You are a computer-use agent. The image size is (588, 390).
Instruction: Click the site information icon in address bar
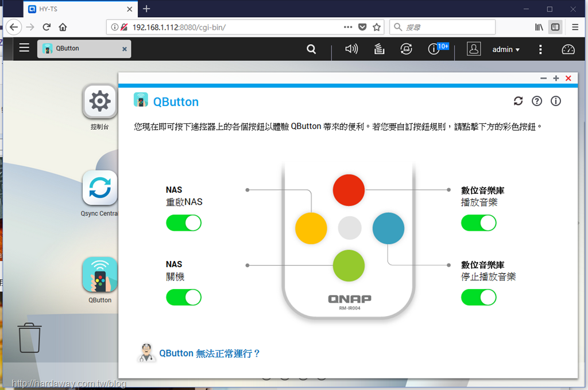coord(115,27)
